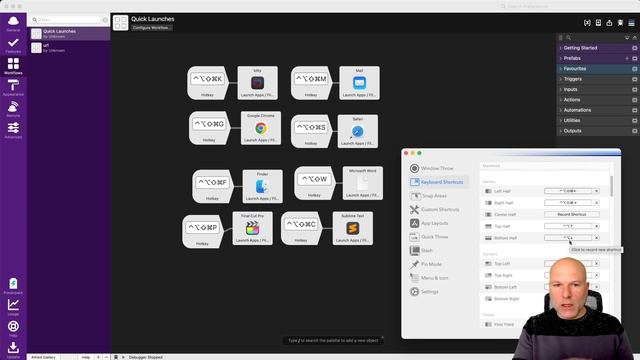Open the Appearance tab with paint roller icon
This screenshot has width=640, height=360.
coord(13,88)
